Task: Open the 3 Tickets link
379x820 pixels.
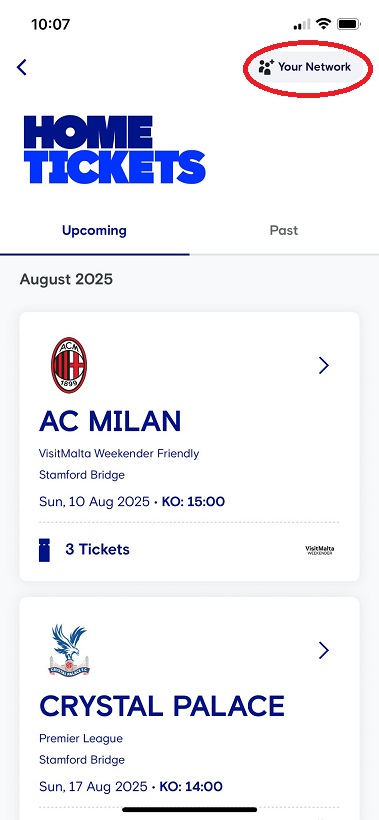Action: tap(97, 550)
